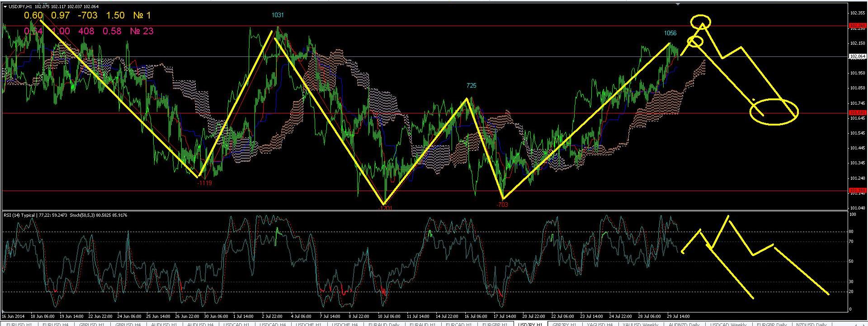Screen dimensions: 868x326
Task: Select the topmost small yellow circle
Action: (701, 20)
